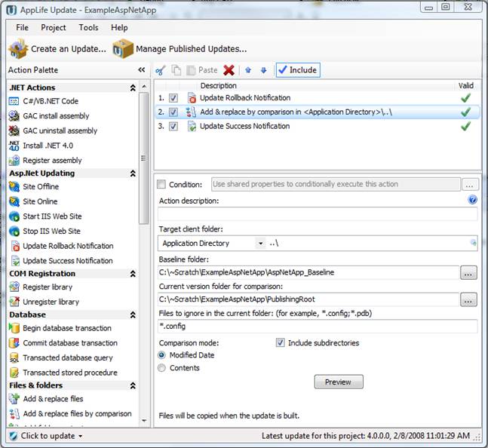Collapse the Files & folders group

[133, 385]
